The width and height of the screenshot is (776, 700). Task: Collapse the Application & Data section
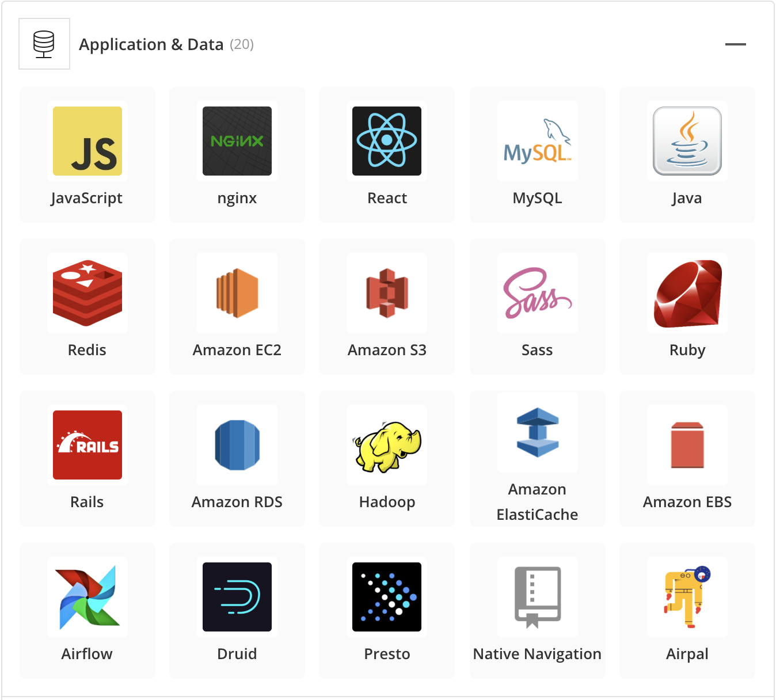click(735, 44)
